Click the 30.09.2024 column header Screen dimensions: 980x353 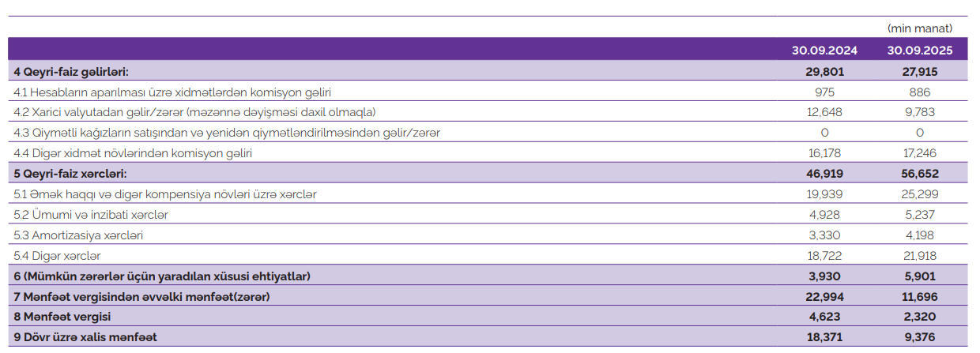(x=824, y=50)
